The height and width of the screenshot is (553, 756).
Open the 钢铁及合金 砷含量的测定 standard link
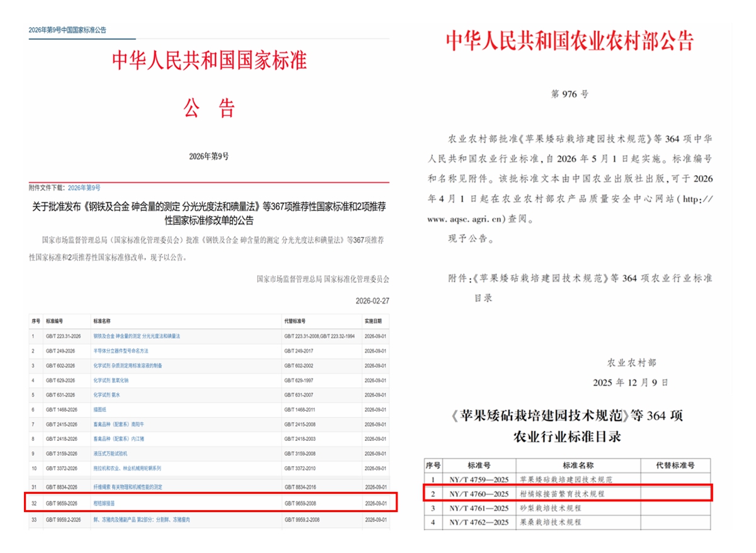(137, 336)
